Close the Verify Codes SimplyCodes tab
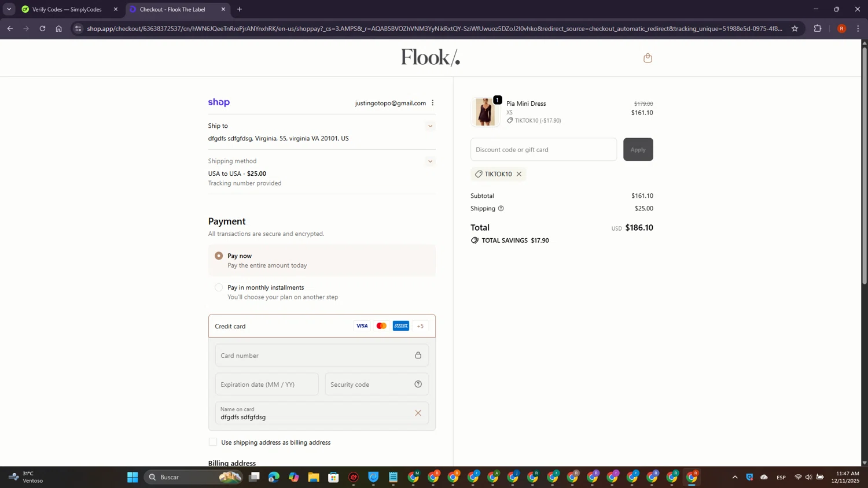The image size is (868, 488). point(116,9)
